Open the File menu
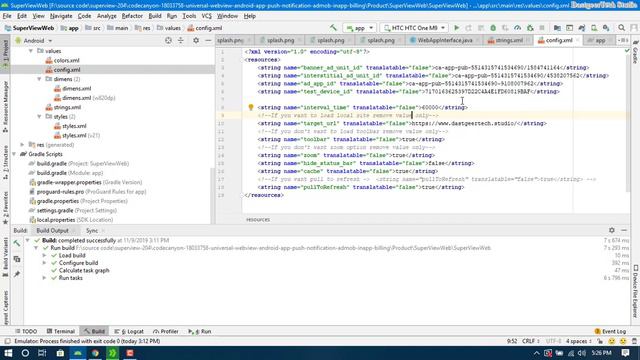640x360 pixels. click(7, 16)
